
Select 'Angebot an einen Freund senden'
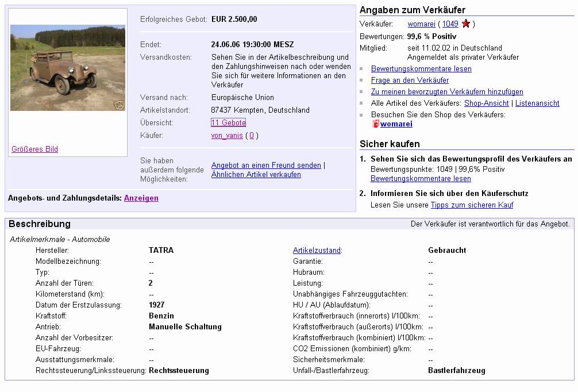(x=266, y=166)
